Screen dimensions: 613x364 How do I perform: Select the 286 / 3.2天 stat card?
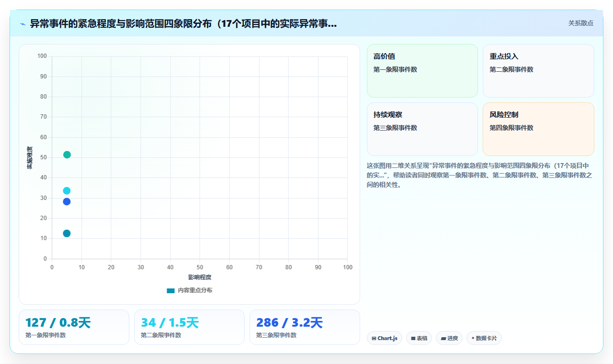305,327
